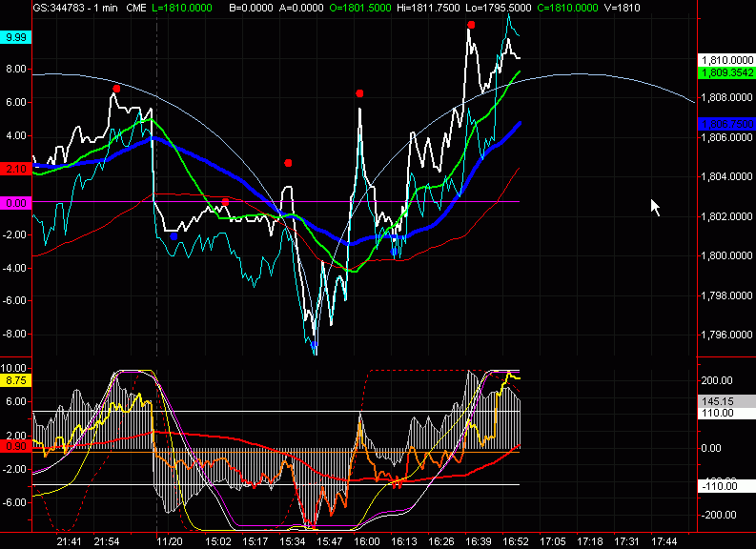Viewport: 756px width, 549px height.
Task: Click the blue signal dot near the 11/20 drop
Action: pos(174,236)
